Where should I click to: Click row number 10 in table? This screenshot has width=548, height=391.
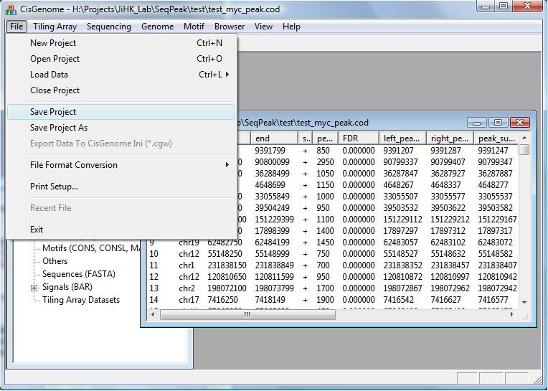tap(154, 254)
